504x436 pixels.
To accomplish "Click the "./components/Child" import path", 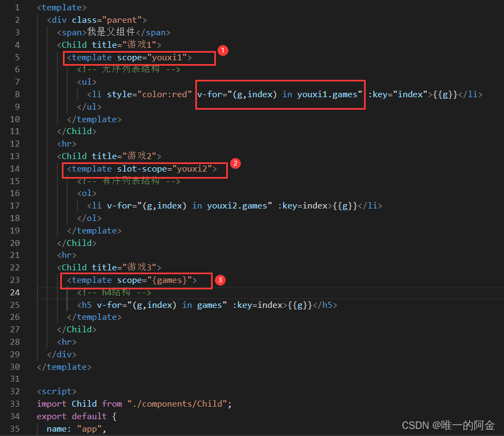I will [x=177, y=404].
